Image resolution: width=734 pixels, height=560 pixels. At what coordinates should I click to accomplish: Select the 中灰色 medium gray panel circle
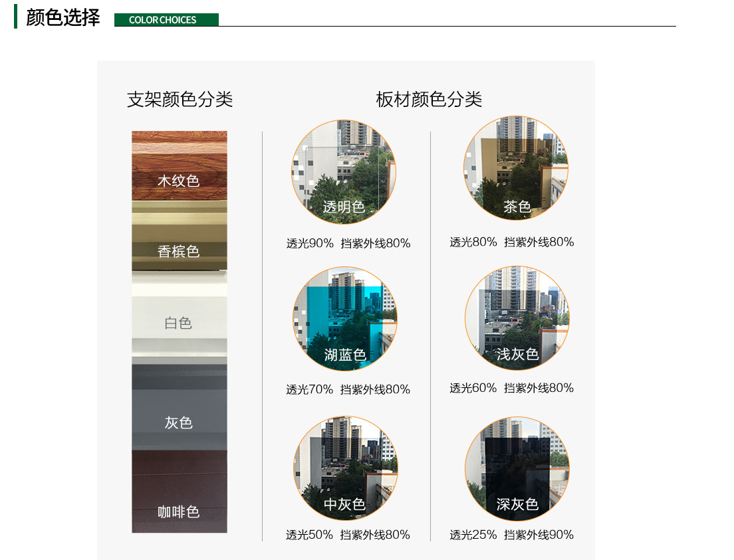click(x=345, y=468)
